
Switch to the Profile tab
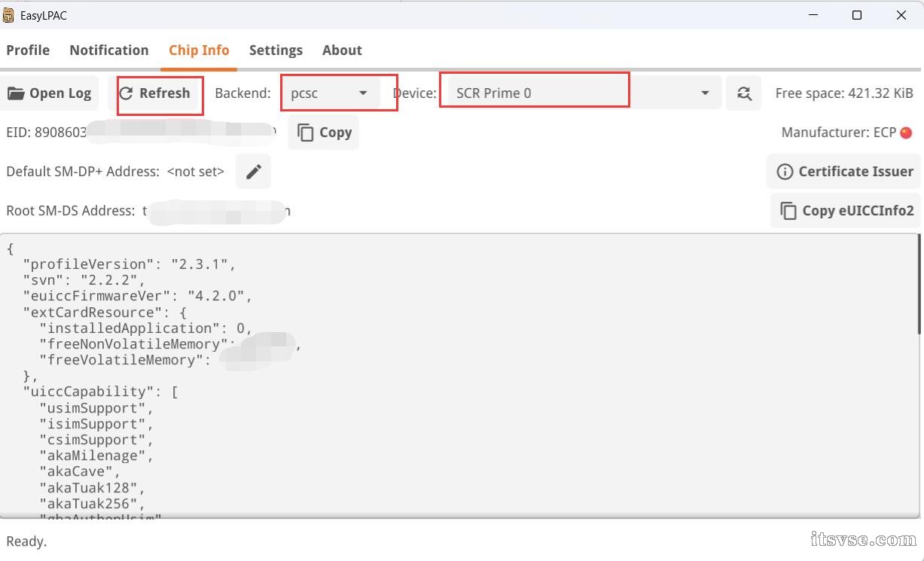(x=28, y=50)
